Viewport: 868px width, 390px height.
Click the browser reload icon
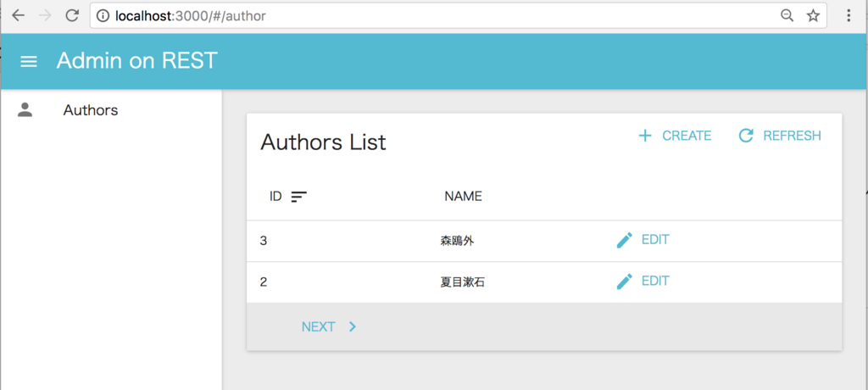(x=72, y=15)
